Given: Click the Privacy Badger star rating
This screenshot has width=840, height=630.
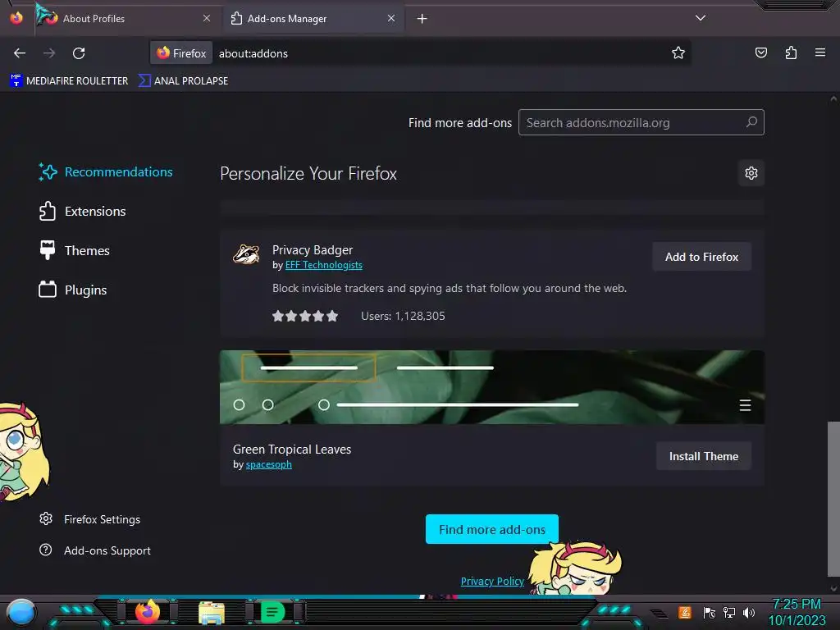Looking at the screenshot, I should pyautogui.click(x=305, y=316).
